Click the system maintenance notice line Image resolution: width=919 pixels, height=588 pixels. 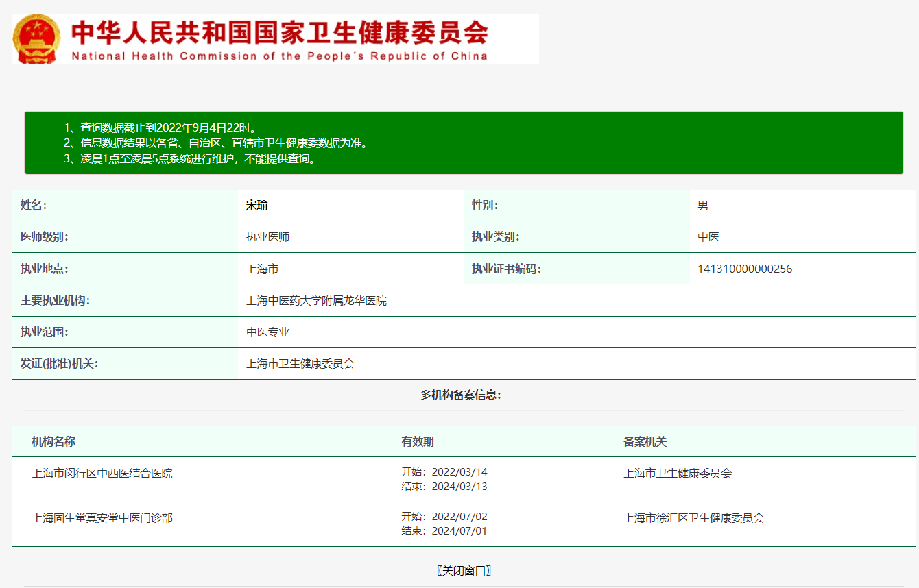pos(189,159)
